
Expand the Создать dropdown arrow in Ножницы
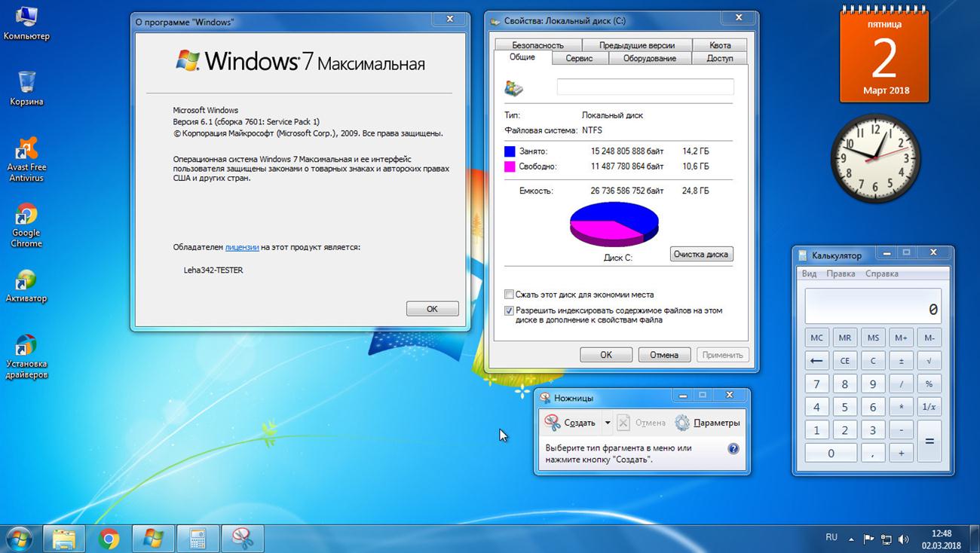click(x=608, y=423)
